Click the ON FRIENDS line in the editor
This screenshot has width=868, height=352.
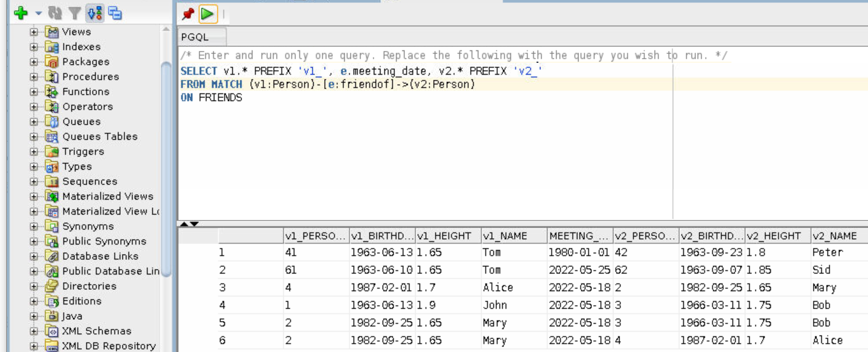tap(212, 98)
